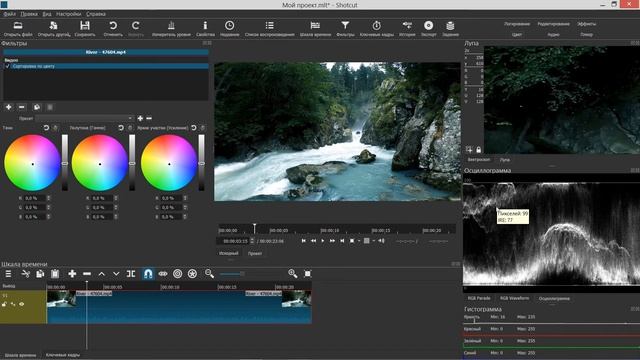Image resolution: width=640 pixels, height=360 pixels.
Task: Overwrite clip with down chevron in timeline
Action: (x=116, y=274)
